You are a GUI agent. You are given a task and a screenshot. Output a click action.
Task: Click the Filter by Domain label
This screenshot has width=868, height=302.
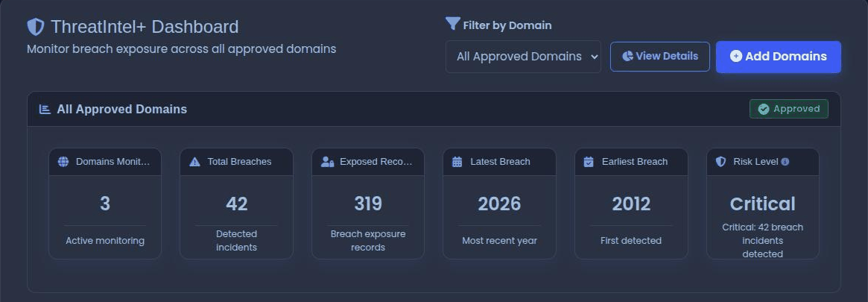tap(507, 25)
